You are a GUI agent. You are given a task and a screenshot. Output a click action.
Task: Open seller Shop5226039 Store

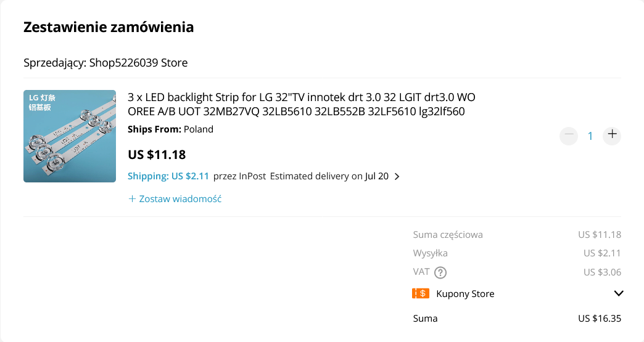click(x=138, y=63)
